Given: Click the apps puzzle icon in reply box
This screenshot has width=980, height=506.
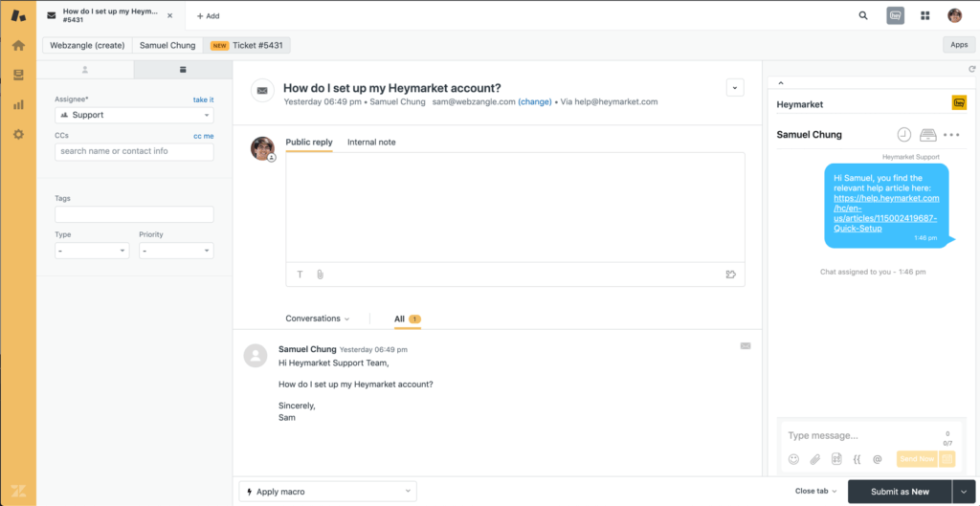Looking at the screenshot, I should [x=730, y=275].
